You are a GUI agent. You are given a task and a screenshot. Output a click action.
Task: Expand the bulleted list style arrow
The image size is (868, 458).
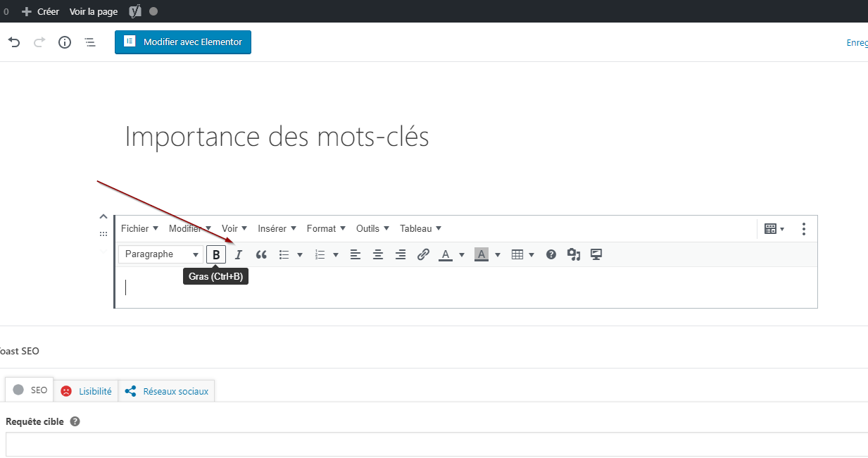coord(300,254)
